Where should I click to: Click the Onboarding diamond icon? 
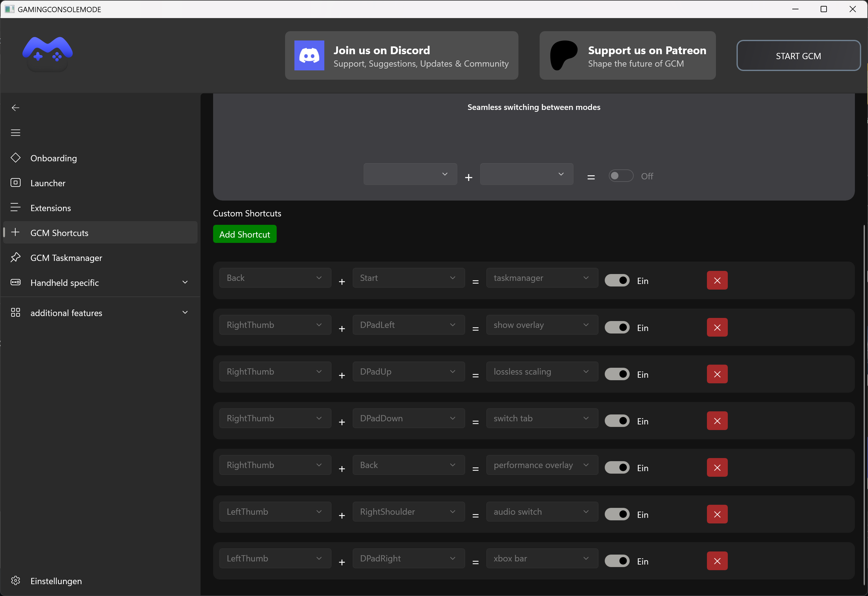(x=15, y=158)
